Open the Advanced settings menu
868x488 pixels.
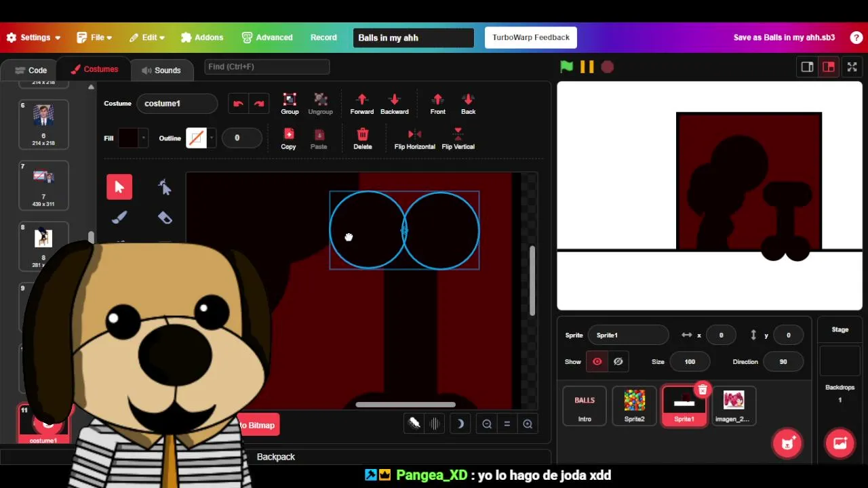[267, 37]
